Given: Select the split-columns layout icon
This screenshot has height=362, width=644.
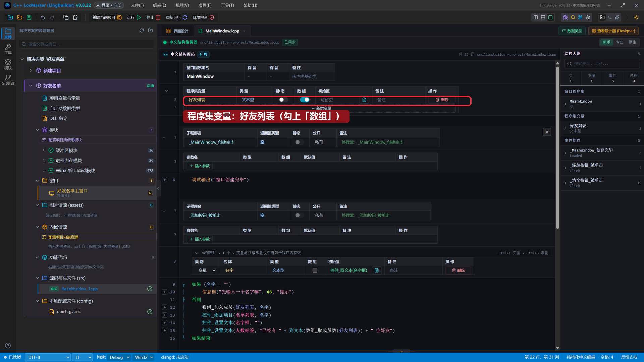Looking at the screenshot, I should [536, 17].
